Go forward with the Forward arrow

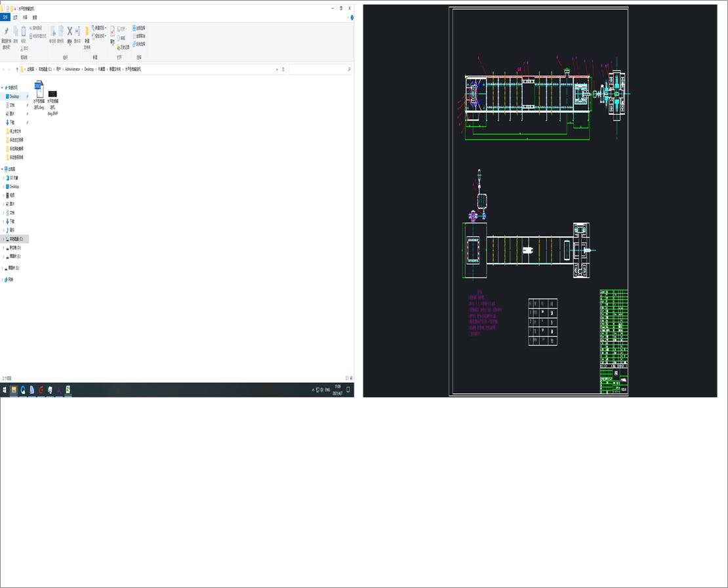[x=10, y=69]
